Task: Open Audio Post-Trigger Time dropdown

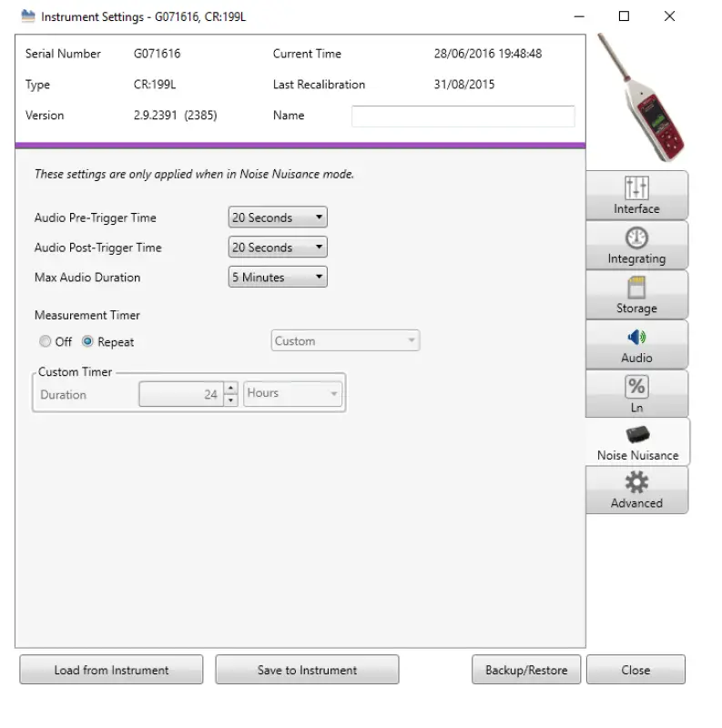Action: click(x=278, y=247)
